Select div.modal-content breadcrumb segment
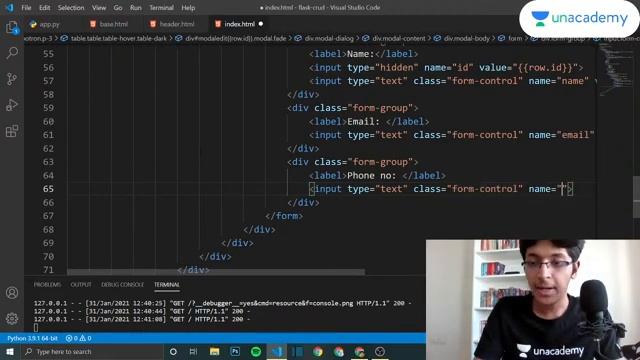The image size is (640, 360). (x=398, y=38)
